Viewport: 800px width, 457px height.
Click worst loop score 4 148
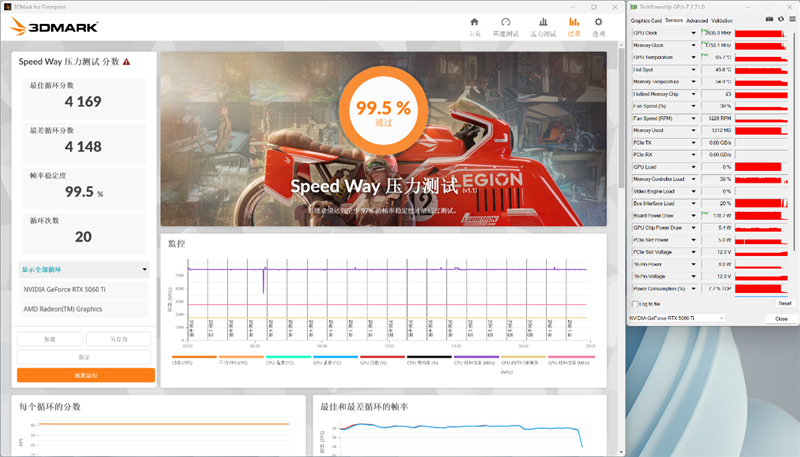click(x=83, y=147)
